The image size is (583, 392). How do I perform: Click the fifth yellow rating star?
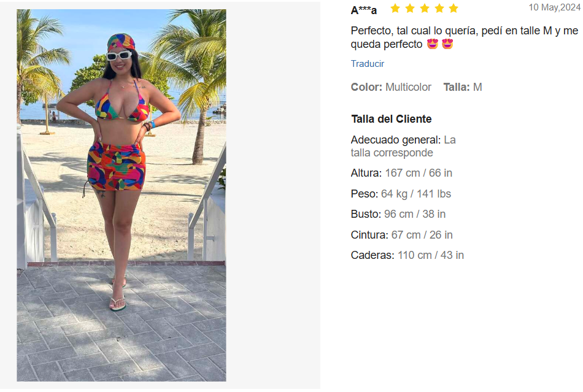(x=454, y=8)
